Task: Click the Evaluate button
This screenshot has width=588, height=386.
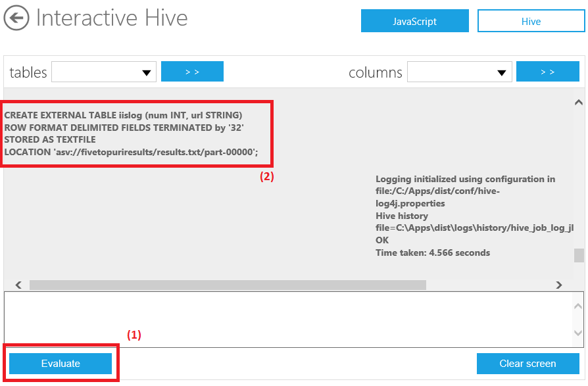Action: click(61, 364)
